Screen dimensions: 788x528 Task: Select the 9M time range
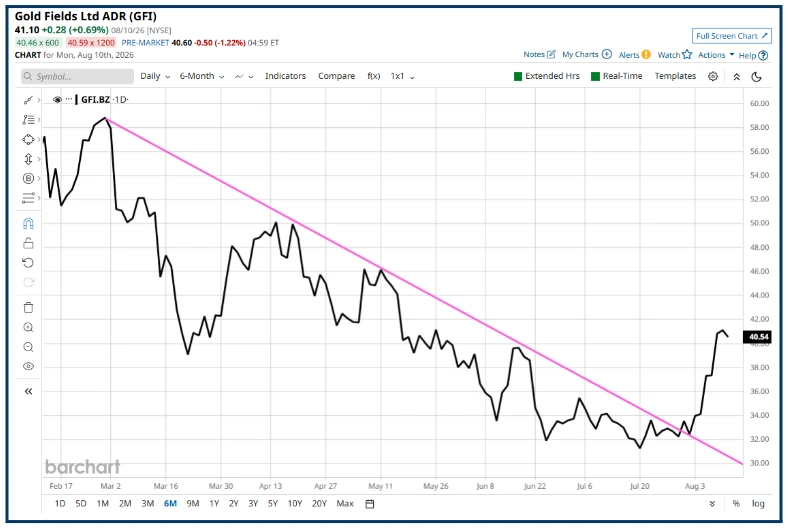pyautogui.click(x=192, y=503)
